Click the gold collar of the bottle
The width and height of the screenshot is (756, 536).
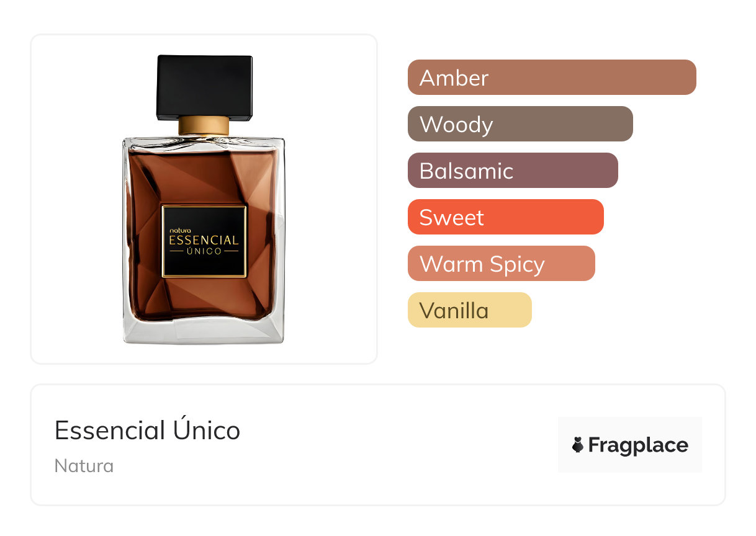tap(204, 126)
